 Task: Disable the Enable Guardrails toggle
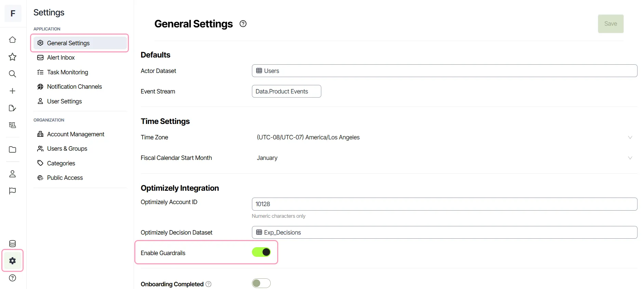pos(261,252)
